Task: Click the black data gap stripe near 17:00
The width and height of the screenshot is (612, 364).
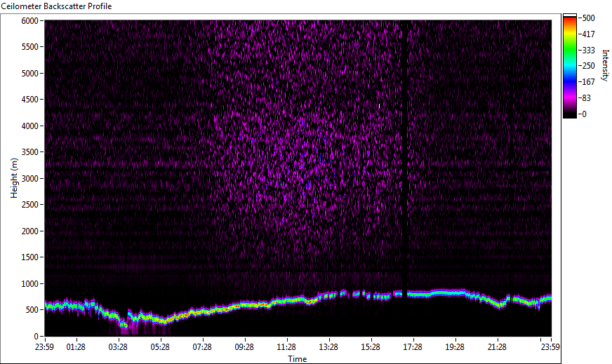Action: point(404,178)
